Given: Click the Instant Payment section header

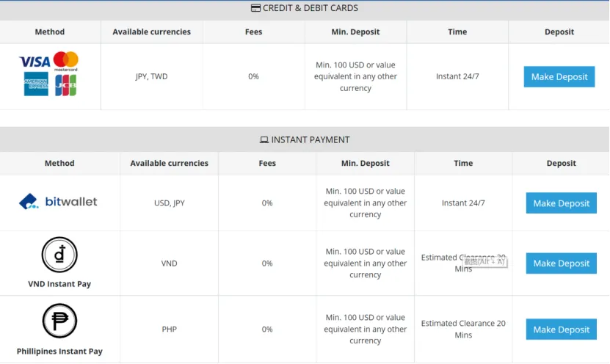Looking at the screenshot, I should click(x=305, y=139).
